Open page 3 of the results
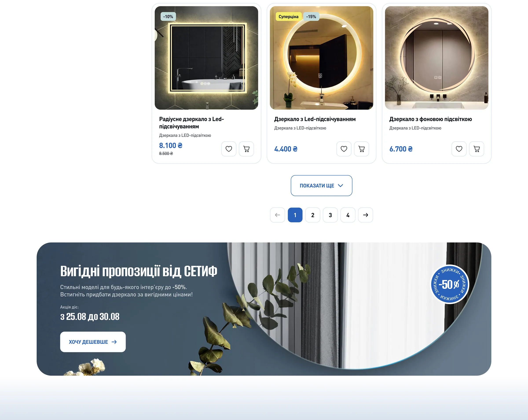528x420 pixels. pos(330,215)
